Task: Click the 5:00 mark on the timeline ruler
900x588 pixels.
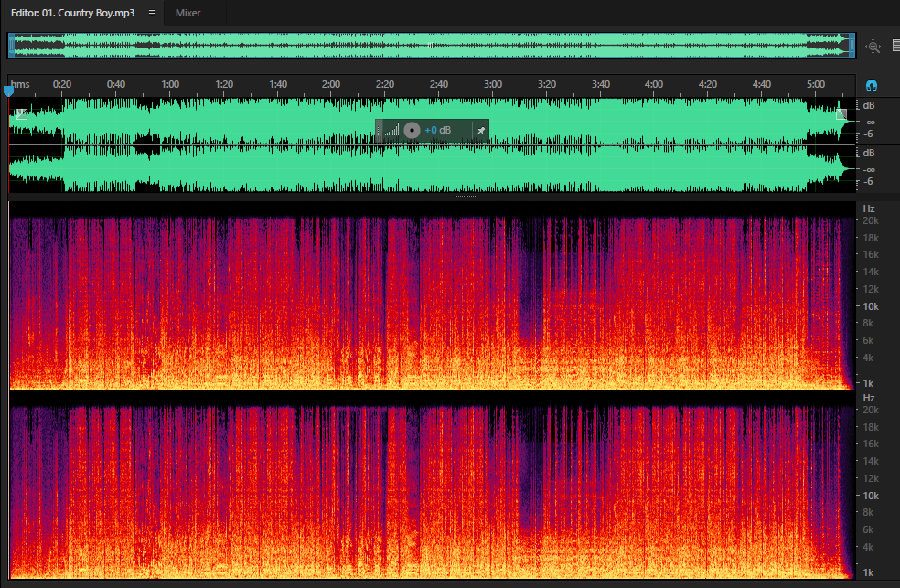Action: [816, 84]
